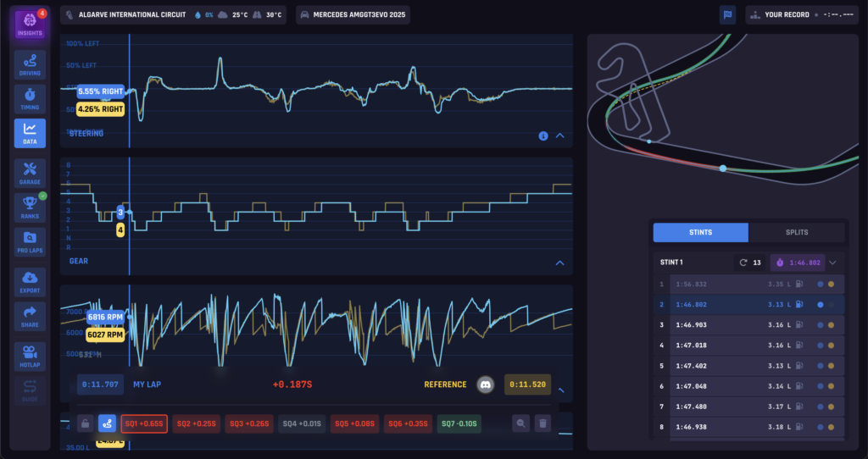Collapse the Steering chart panel

tap(559, 135)
